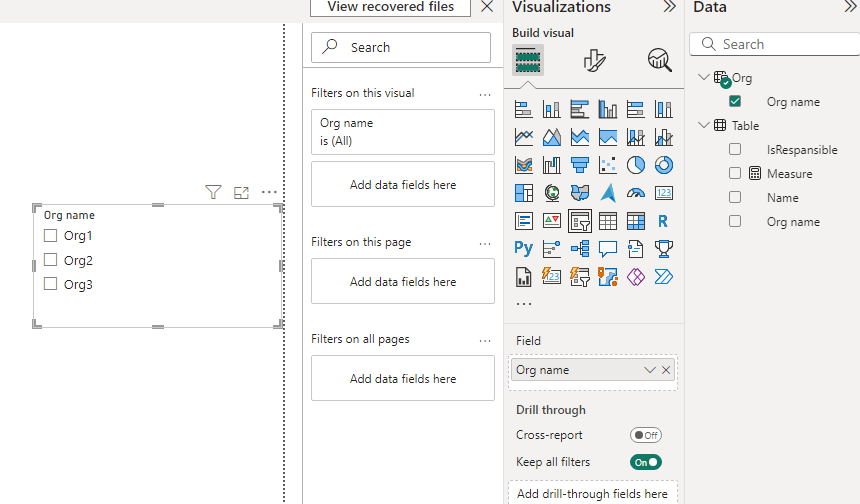Add a Filled map visual
Viewport: 860px width, 504px height.
coord(580,193)
